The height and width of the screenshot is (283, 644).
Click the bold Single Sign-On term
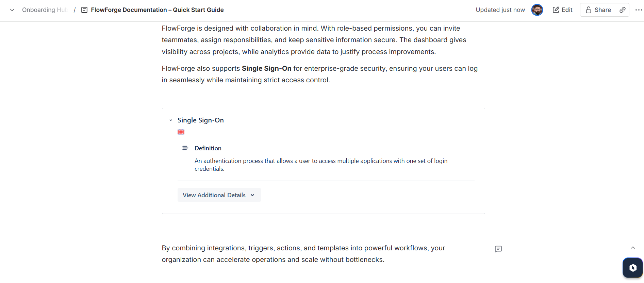(267, 68)
